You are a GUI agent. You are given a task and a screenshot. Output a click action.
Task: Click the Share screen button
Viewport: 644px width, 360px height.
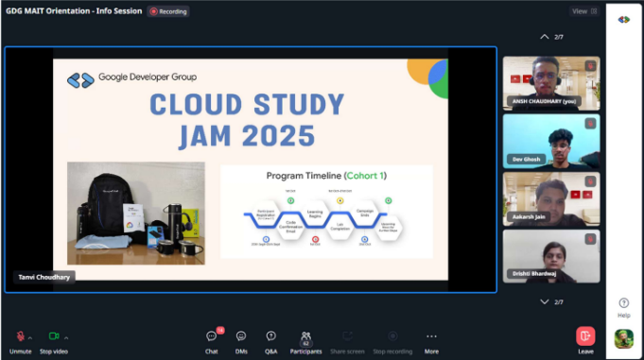347,342
